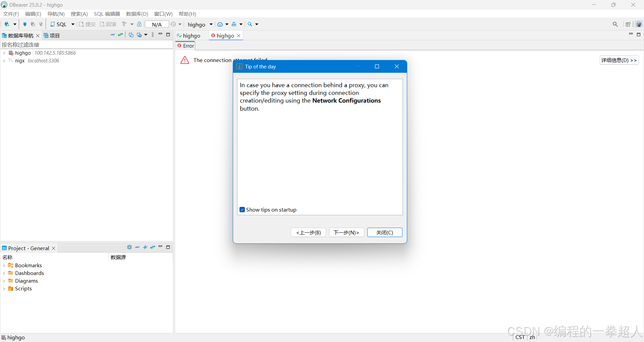Image resolution: width=644 pixels, height=342 pixels.
Task: Click the magnifier search toolbar icon
Action: 250,24
